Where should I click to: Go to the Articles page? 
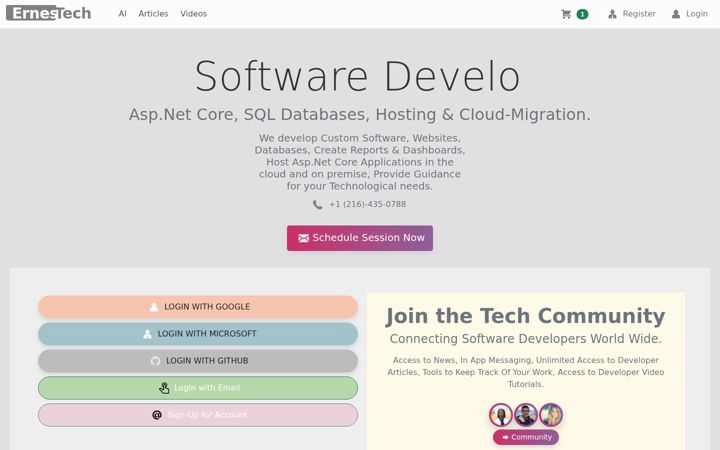[153, 14]
